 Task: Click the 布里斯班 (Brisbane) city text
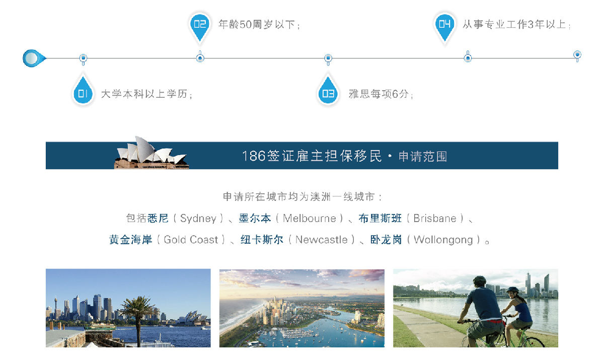coord(380,219)
